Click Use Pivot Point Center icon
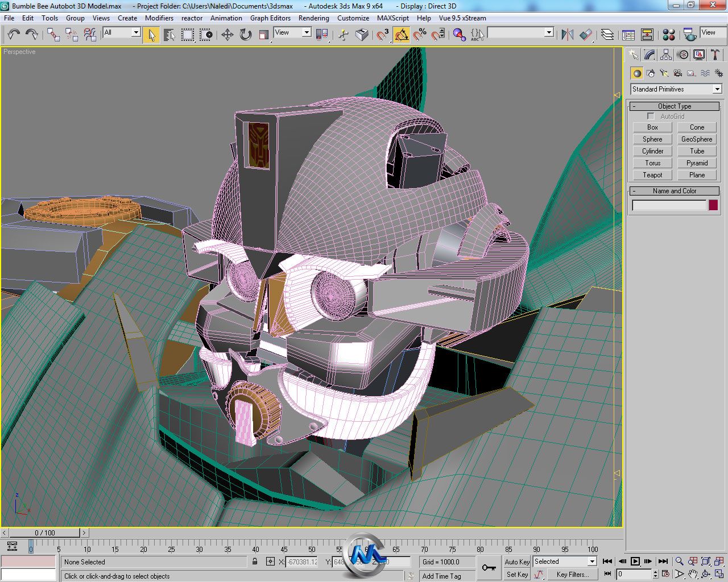 (x=322, y=35)
